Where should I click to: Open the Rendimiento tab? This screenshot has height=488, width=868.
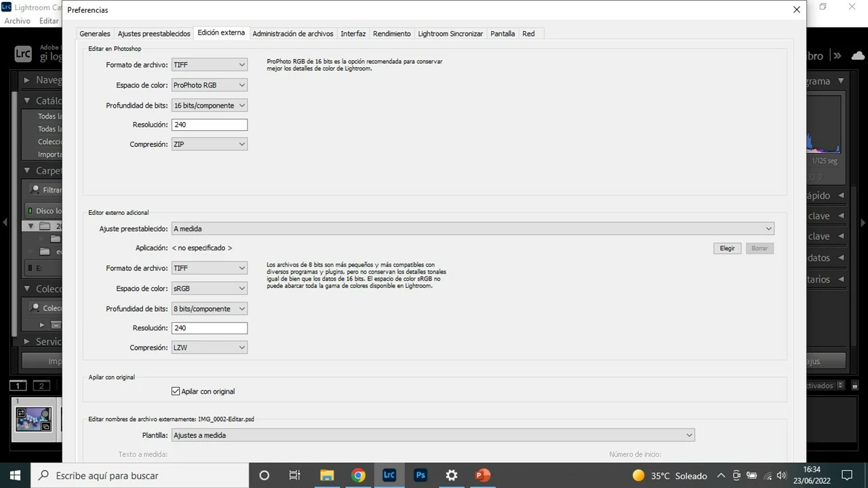coord(391,33)
